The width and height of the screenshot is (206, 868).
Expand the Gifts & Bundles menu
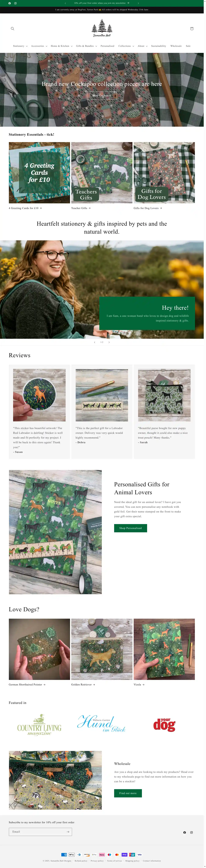[x=87, y=46]
